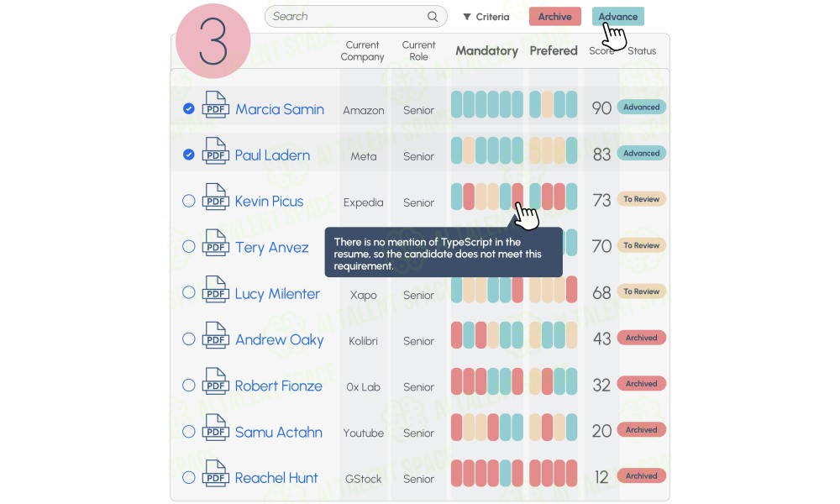Sort by the Mandatory column header
This screenshot has width=840, height=504.
pos(486,51)
